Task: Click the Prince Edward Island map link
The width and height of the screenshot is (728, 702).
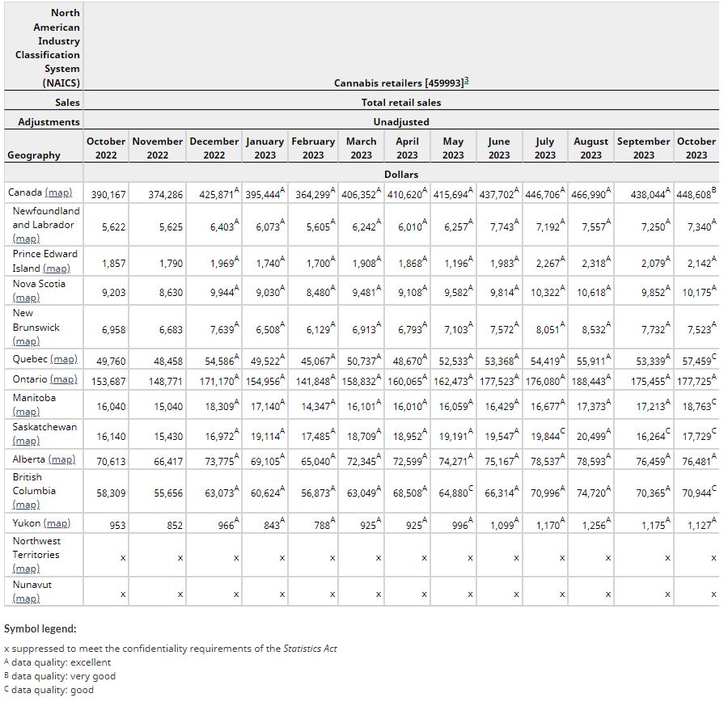Action: click(x=57, y=268)
